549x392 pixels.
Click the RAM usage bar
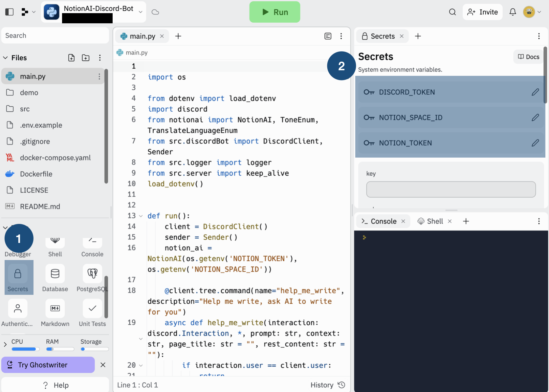(x=60, y=349)
